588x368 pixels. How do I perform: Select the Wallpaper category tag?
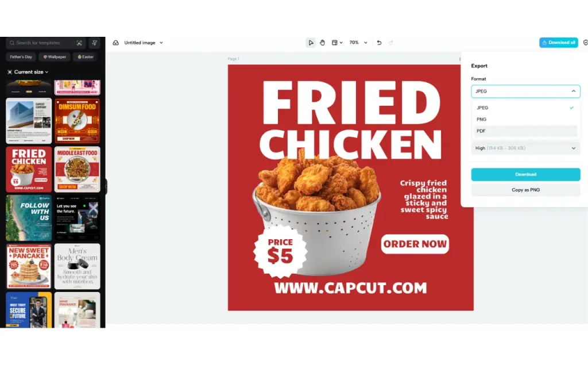coord(55,57)
